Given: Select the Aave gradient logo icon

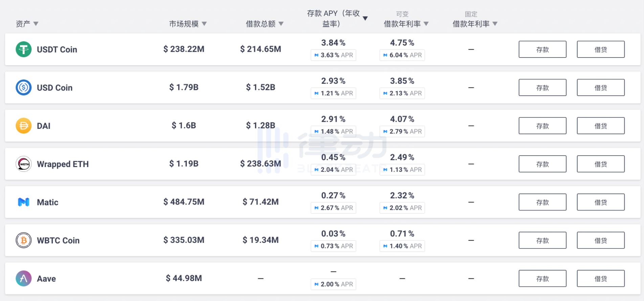Looking at the screenshot, I should tap(24, 279).
